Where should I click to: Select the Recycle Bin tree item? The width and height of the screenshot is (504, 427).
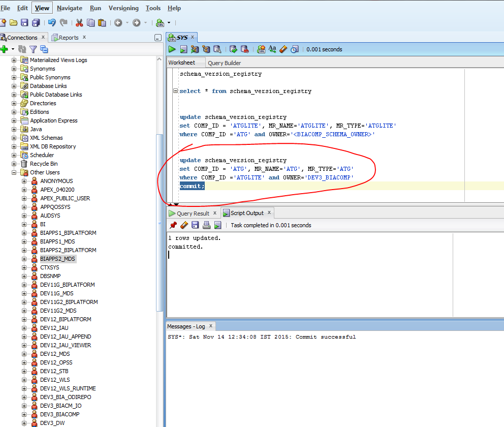click(x=44, y=164)
